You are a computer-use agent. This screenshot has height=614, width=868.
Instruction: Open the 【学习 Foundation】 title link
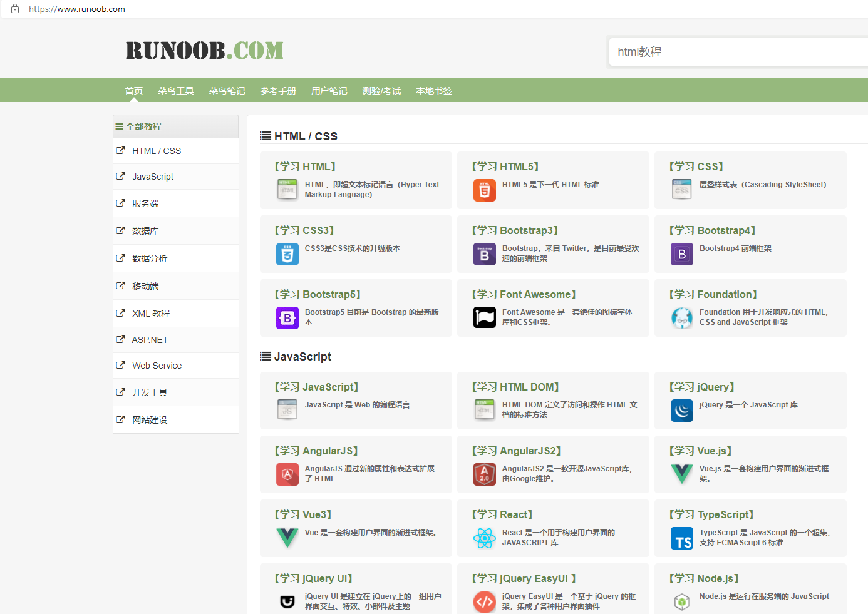coord(713,294)
